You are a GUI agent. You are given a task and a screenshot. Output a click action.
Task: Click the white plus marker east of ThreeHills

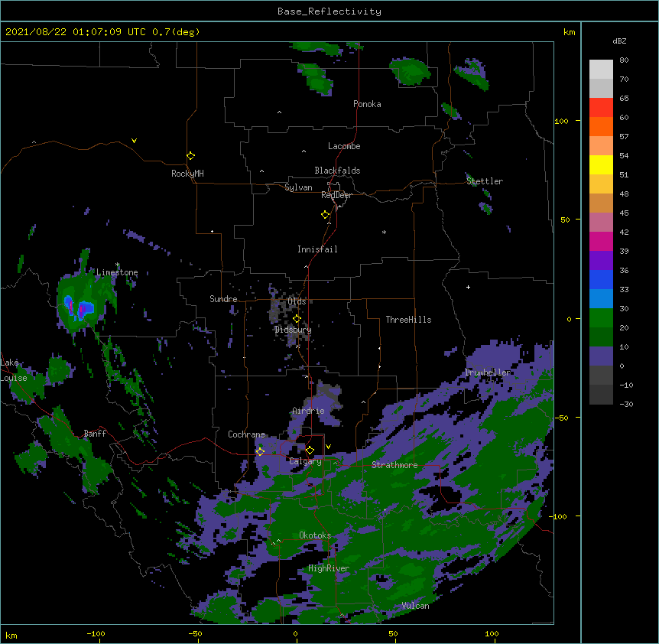click(468, 287)
